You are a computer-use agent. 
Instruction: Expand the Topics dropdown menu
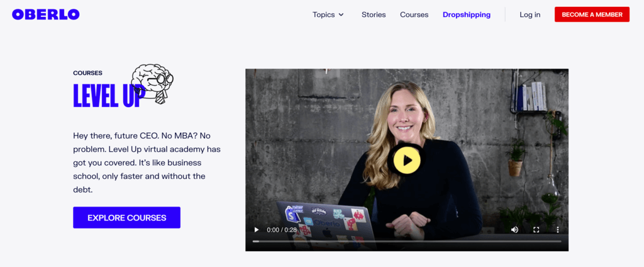point(328,14)
